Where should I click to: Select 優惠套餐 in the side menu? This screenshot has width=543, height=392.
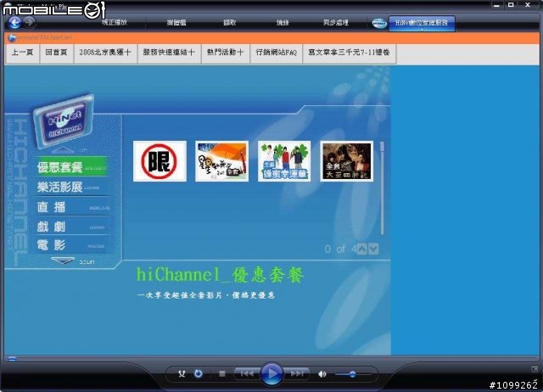coord(72,167)
